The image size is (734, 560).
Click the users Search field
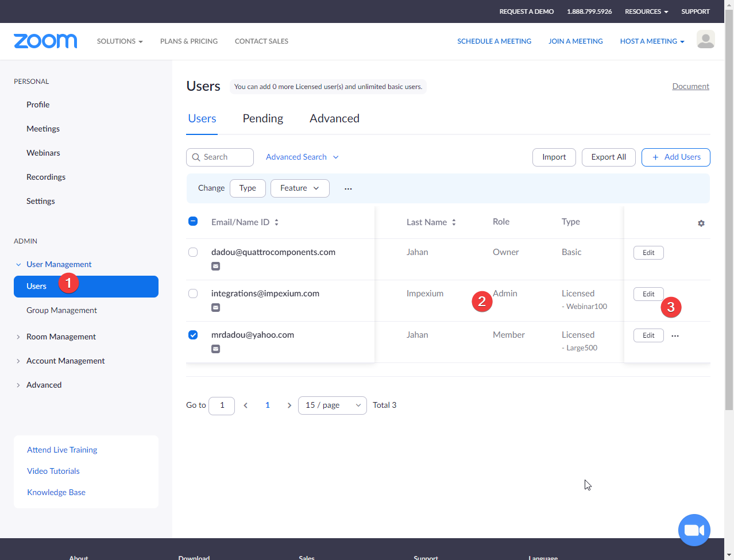pos(220,157)
